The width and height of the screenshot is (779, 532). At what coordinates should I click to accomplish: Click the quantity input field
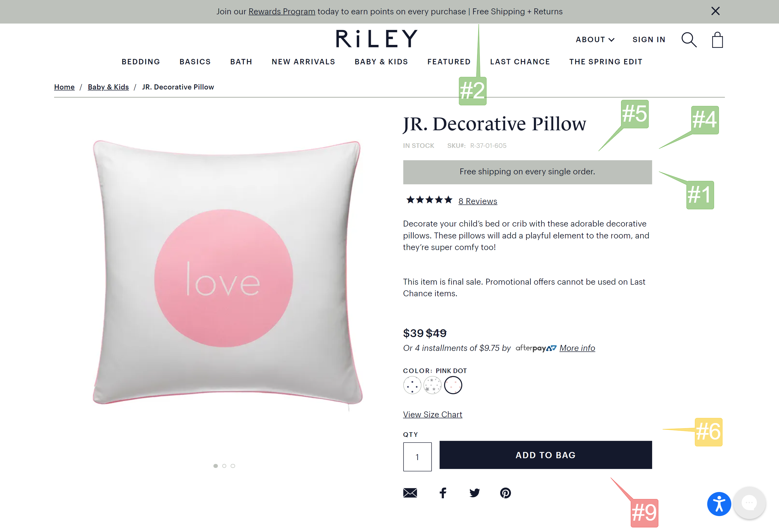point(417,457)
